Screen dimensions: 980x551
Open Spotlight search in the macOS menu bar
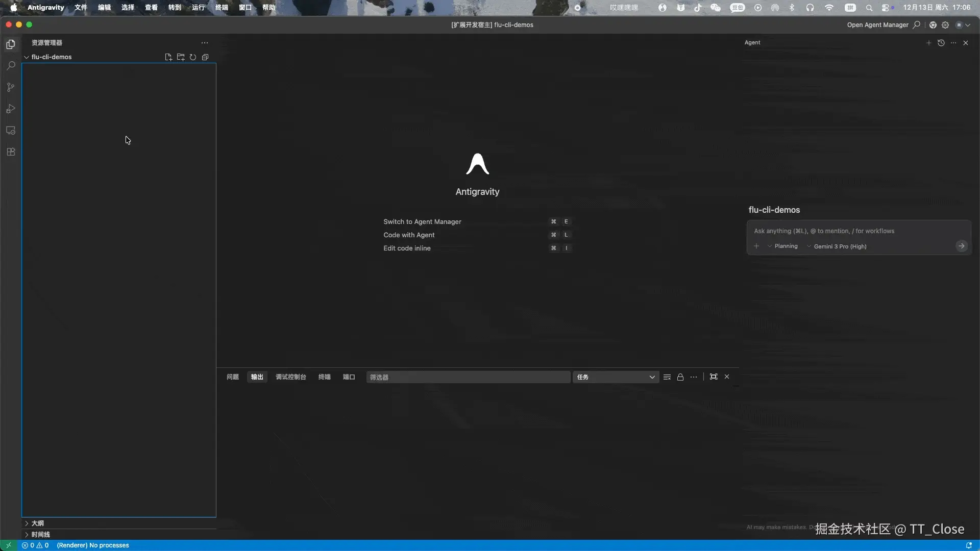869,8
